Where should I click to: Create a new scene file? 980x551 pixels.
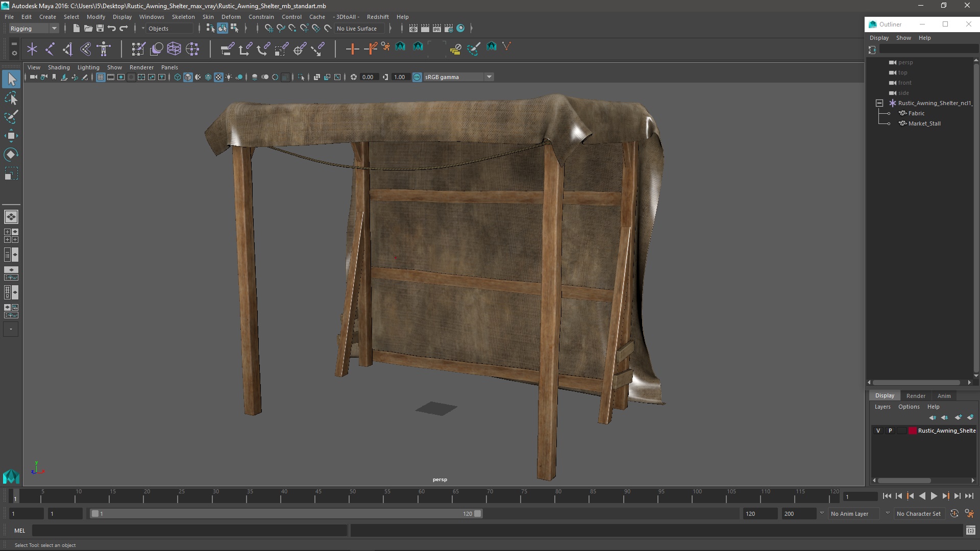tap(76, 29)
